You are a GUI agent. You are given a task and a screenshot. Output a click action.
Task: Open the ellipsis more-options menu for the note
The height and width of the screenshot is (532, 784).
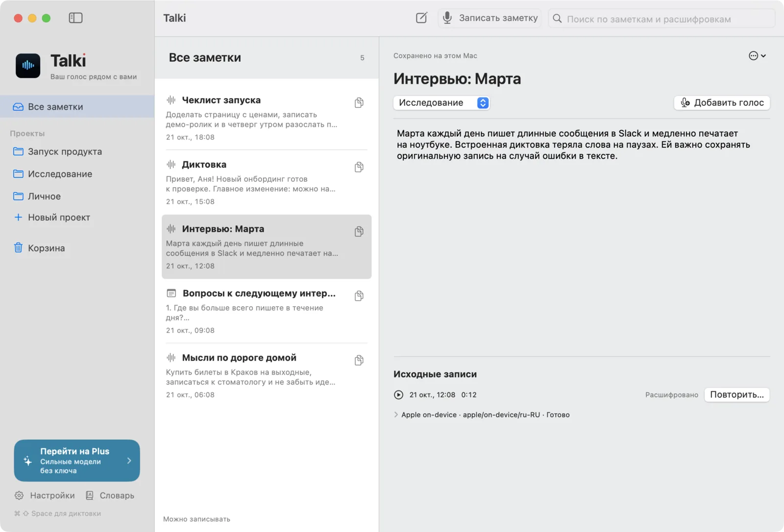(757, 56)
